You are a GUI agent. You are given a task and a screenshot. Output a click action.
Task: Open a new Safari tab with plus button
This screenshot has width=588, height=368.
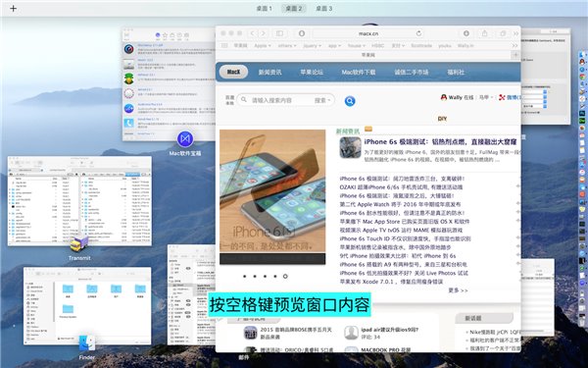tap(515, 55)
